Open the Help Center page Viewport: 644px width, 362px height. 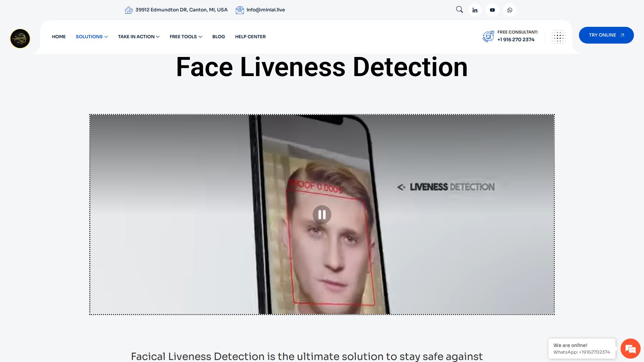[x=250, y=37]
